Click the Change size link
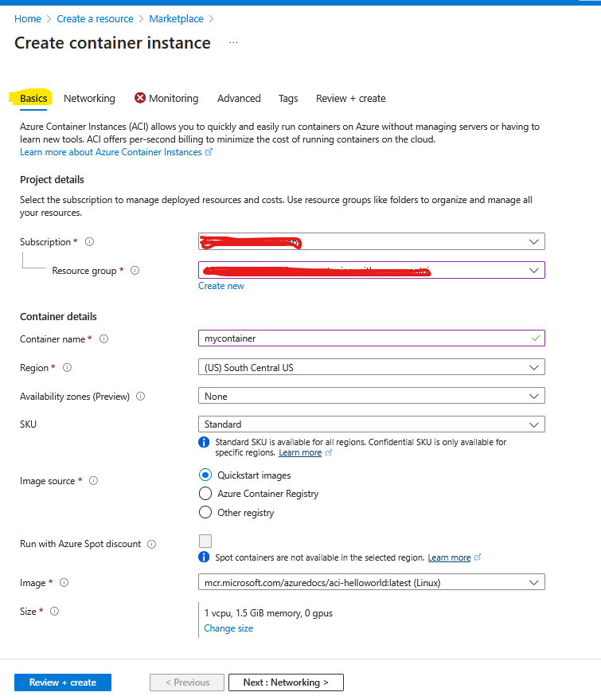Screen dimensions: 601x700 (228, 628)
